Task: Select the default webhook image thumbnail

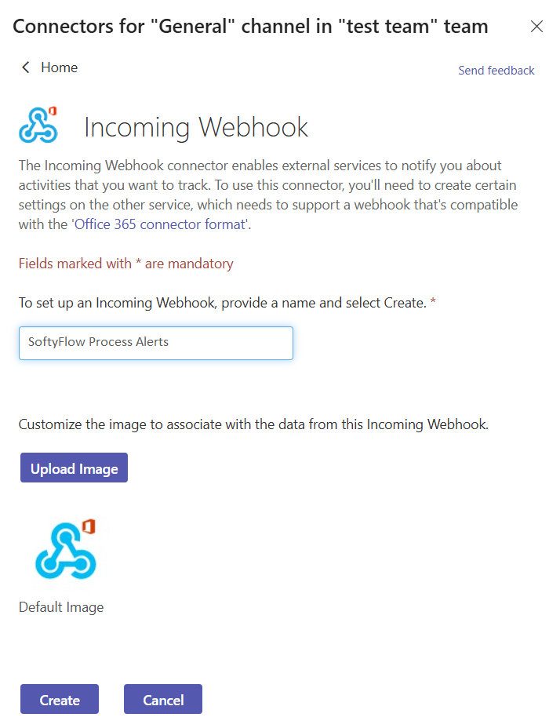Action: tap(66, 549)
